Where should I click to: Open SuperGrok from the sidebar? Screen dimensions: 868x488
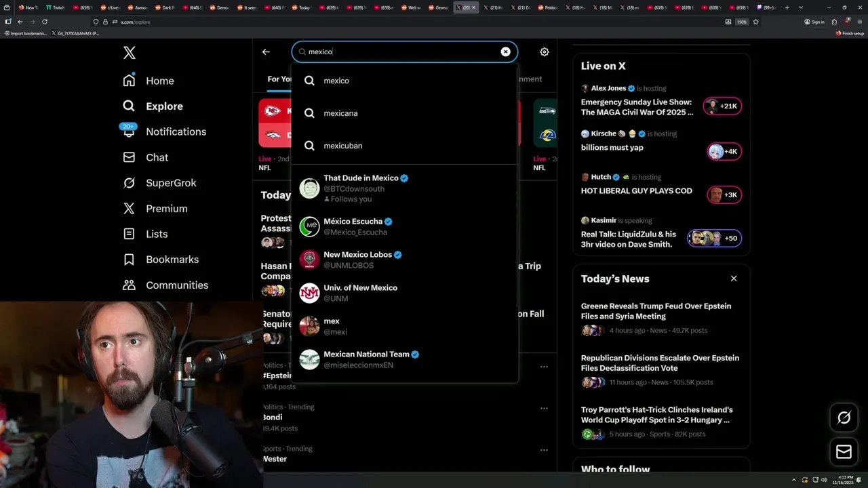pyautogui.click(x=159, y=183)
